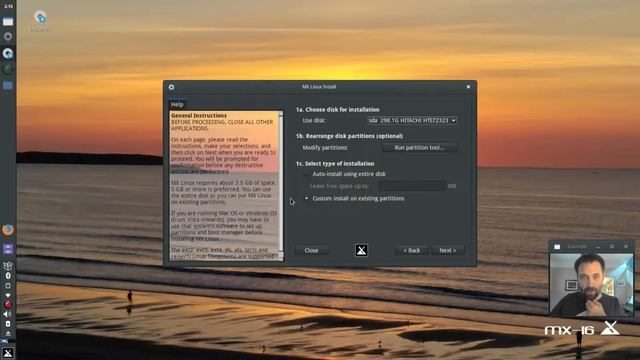640x360 pixels.
Task: Launch Firefox from the panel
Action: [8, 230]
